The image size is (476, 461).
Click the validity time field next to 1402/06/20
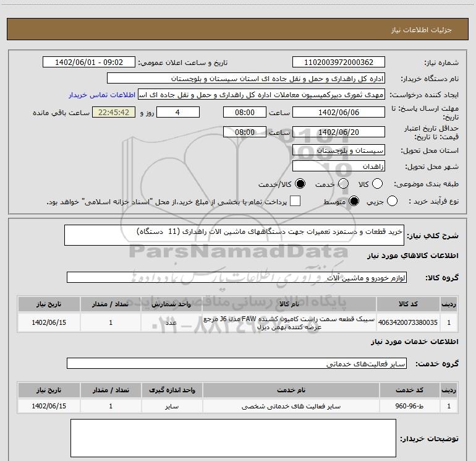click(x=245, y=132)
